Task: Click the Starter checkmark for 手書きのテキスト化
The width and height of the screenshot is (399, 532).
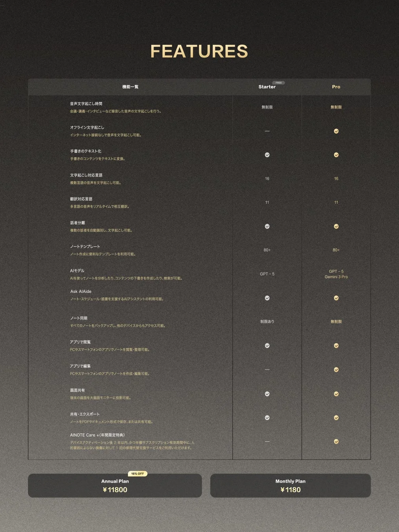Action: [267, 155]
